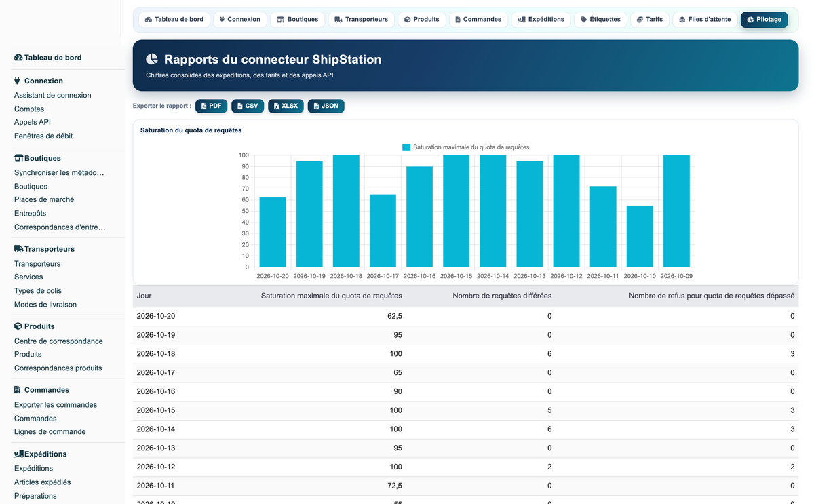The height and width of the screenshot is (504, 814).
Task: Click the tag icon on the Étiquettes tab
Action: point(584,20)
